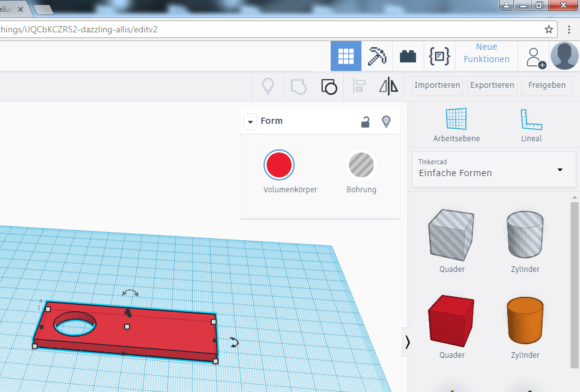Click the Ungroup shapes icon
The image size is (580, 392).
point(329,87)
